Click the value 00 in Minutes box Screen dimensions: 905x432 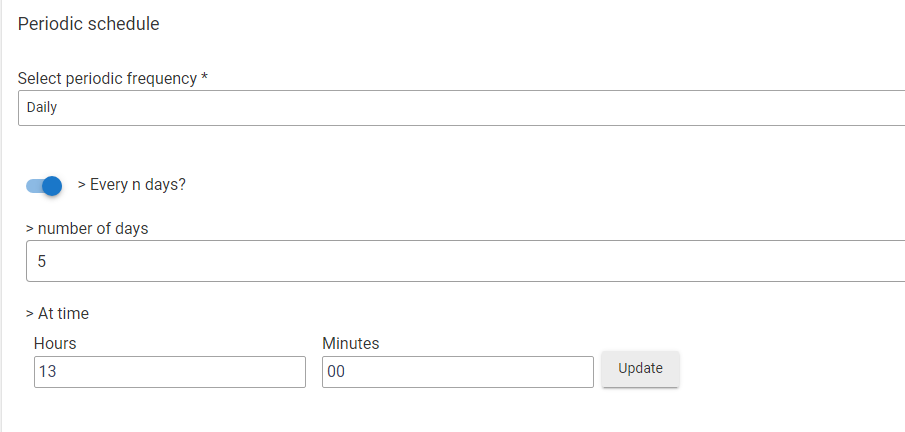tap(336, 372)
